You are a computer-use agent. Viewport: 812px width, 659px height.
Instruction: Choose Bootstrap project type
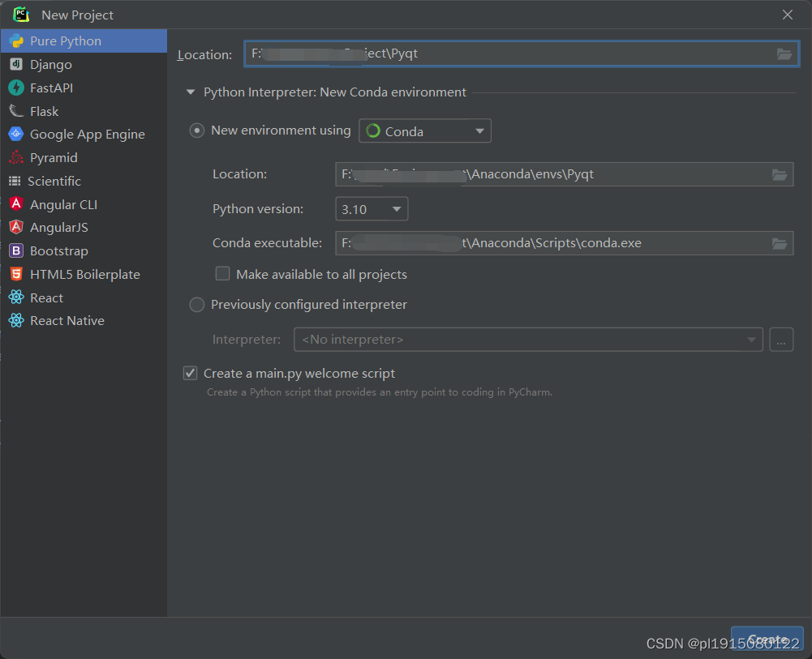tap(84, 250)
